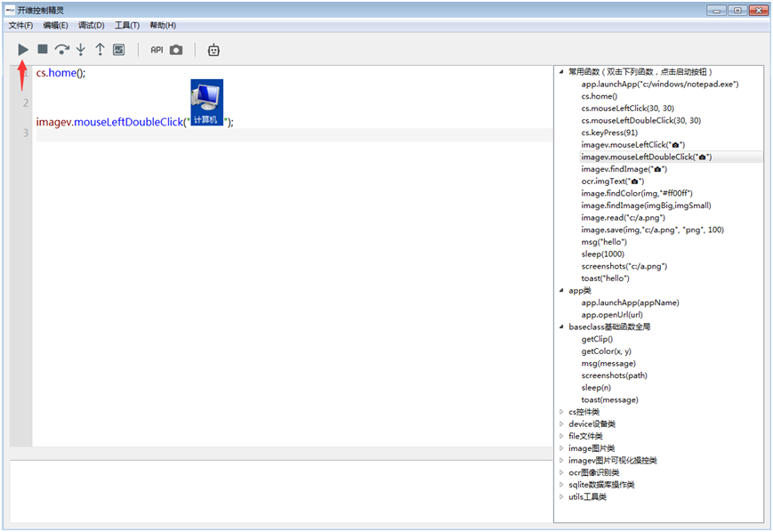Select image.findColor(img,"#ff00ff") entry
This screenshot has width=773, height=532.
(637, 193)
